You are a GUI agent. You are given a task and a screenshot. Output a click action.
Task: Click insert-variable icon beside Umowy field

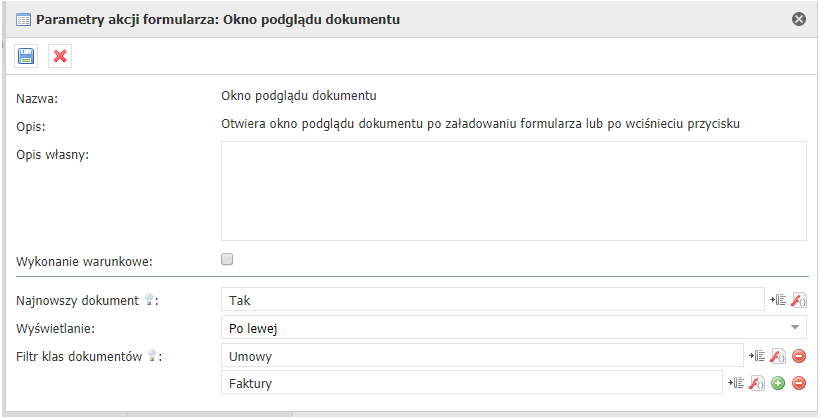pos(757,356)
